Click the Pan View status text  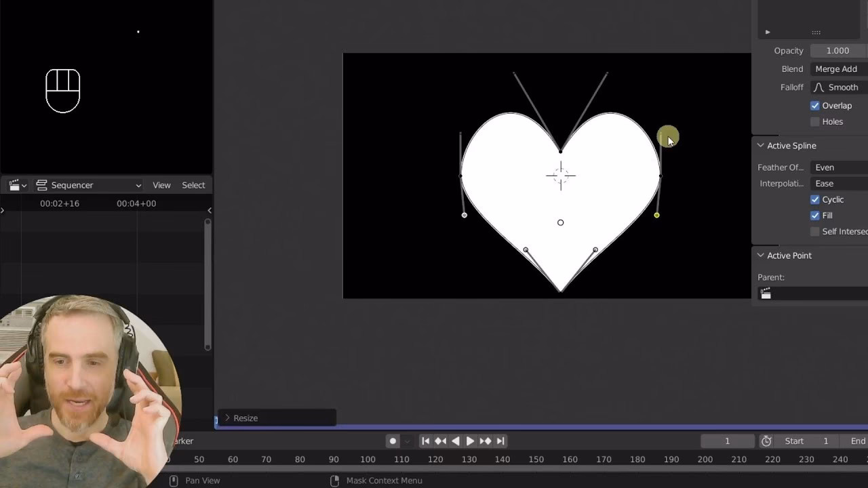pyautogui.click(x=203, y=481)
